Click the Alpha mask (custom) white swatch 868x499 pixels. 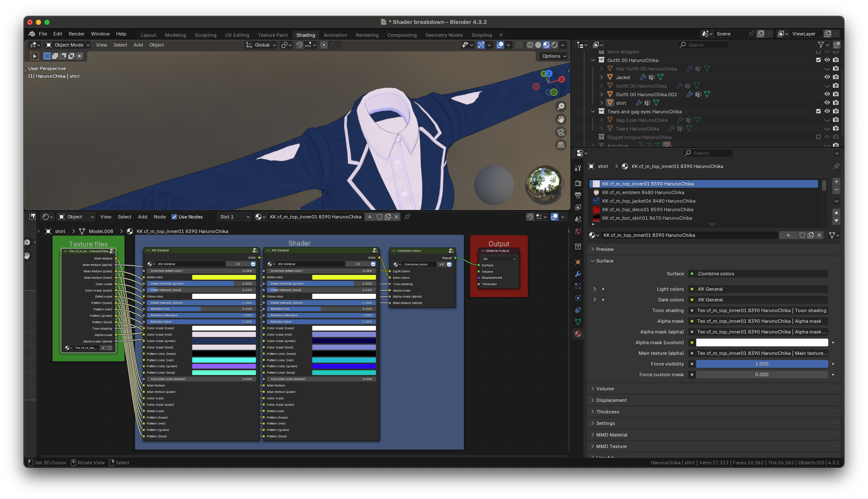[762, 343]
